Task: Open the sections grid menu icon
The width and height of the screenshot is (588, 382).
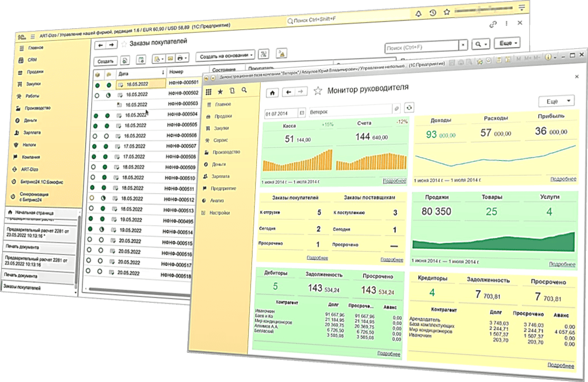Action: (x=208, y=91)
